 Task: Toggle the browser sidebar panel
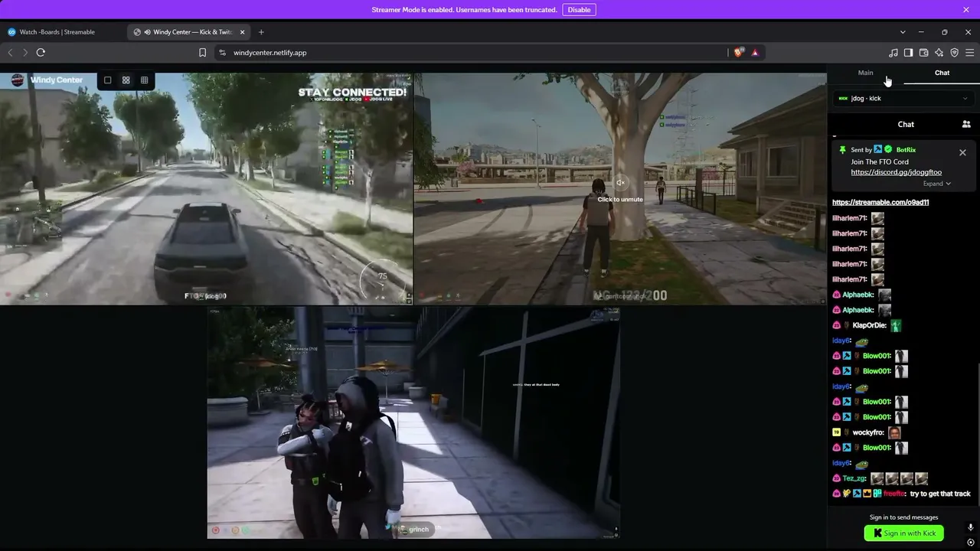pyautogui.click(x=908, y=53)
